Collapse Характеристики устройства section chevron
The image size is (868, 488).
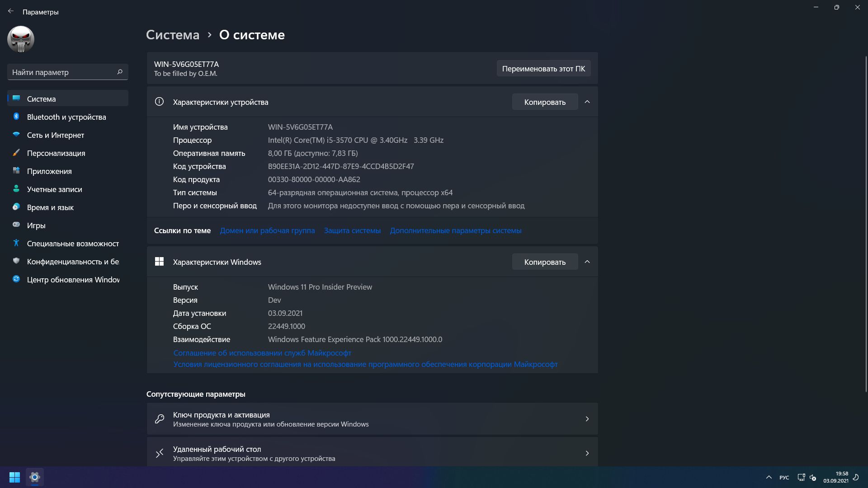(x=587, y=102)
